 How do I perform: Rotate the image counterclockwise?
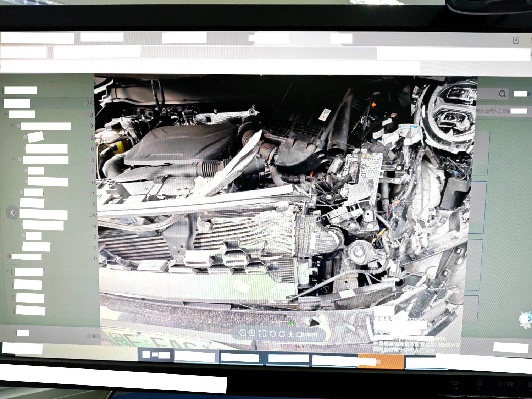point(272,333)
